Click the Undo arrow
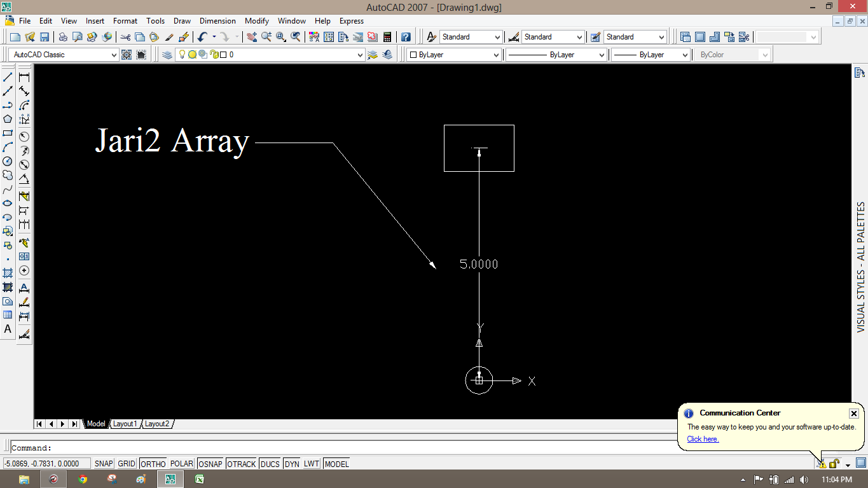 pos(202,37)
